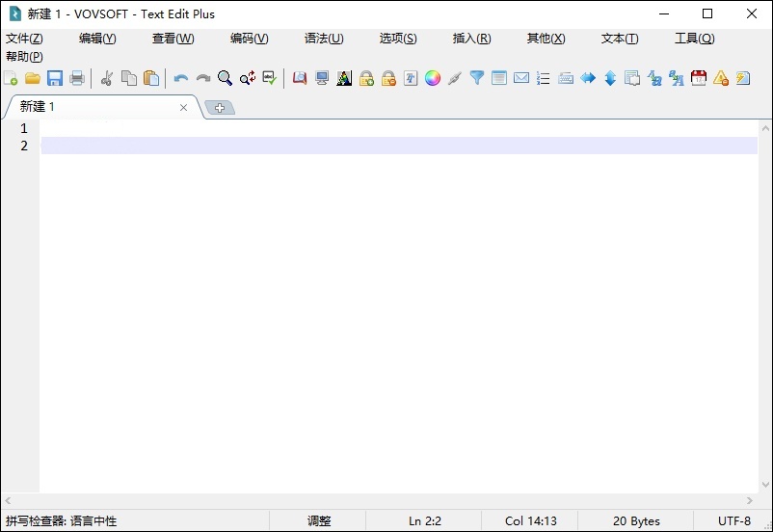Image resolution: width=773 pixels, height=532 pixels.
Task: Click the yellow warning triangle icon
Action: (x=721, y=78)
